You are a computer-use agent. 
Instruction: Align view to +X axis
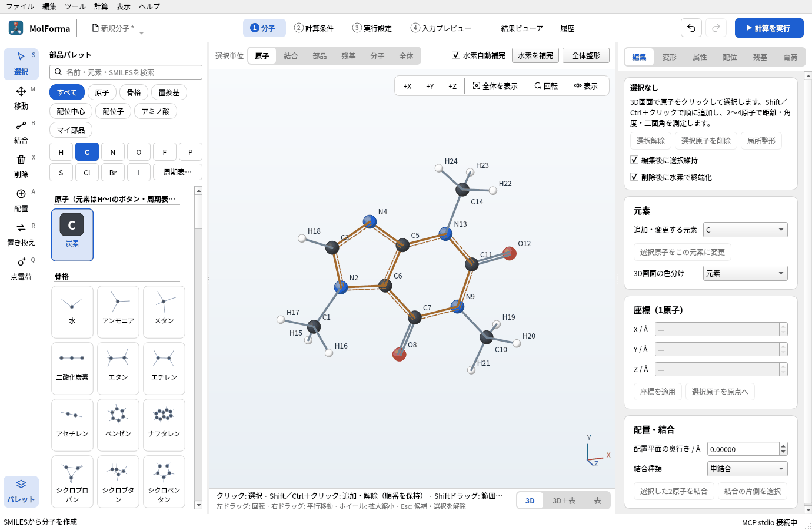pos(407,86)
